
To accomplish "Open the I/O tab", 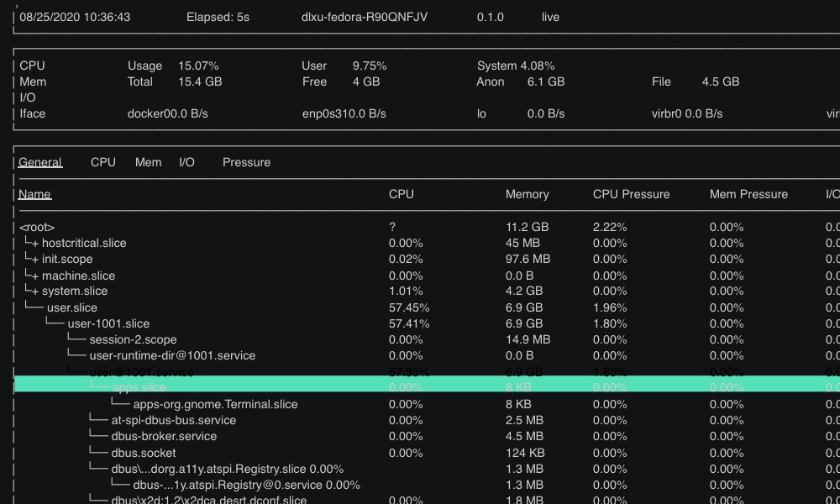I will click(186, 162).
